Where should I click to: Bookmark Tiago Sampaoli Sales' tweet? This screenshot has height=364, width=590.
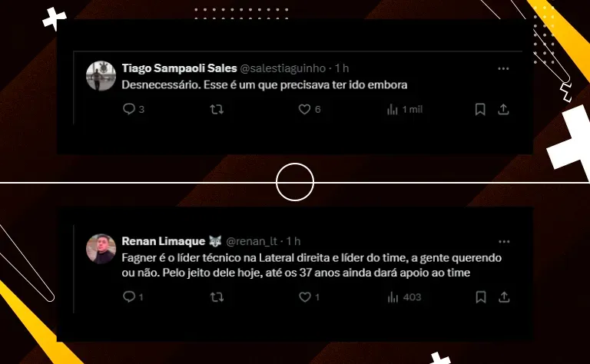pos(480,109)
